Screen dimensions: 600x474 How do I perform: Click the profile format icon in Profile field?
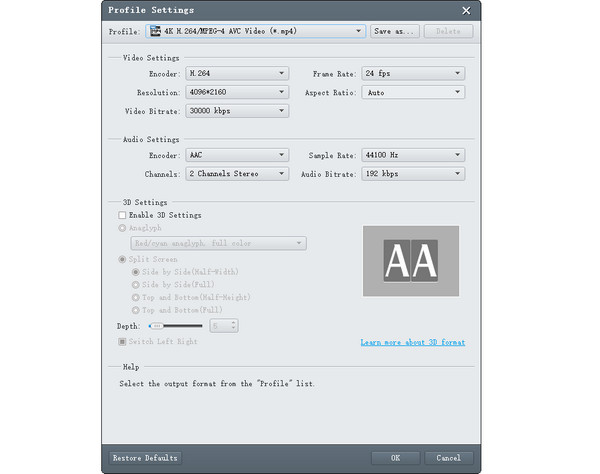click(x=153, y=31)
